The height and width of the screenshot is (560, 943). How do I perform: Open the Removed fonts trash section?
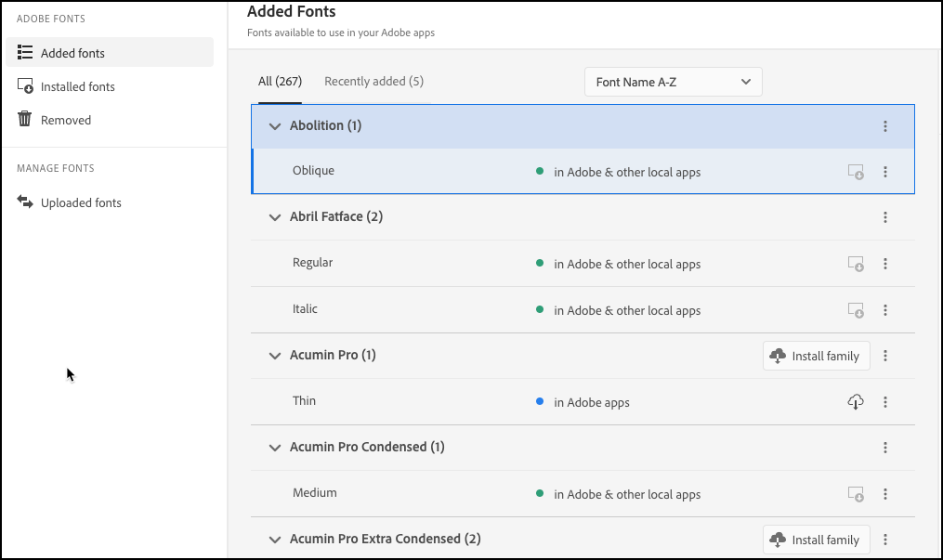(x=67, y=120)
